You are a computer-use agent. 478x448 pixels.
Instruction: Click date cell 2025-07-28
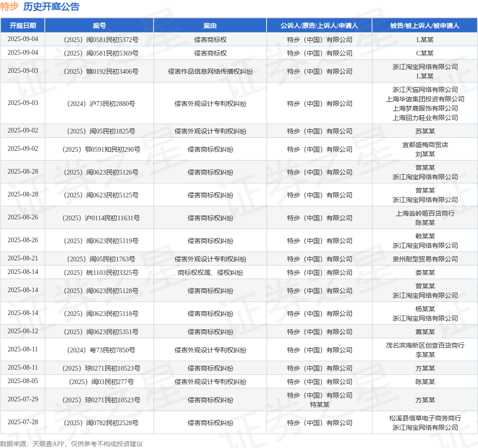(x=23, y=422)
